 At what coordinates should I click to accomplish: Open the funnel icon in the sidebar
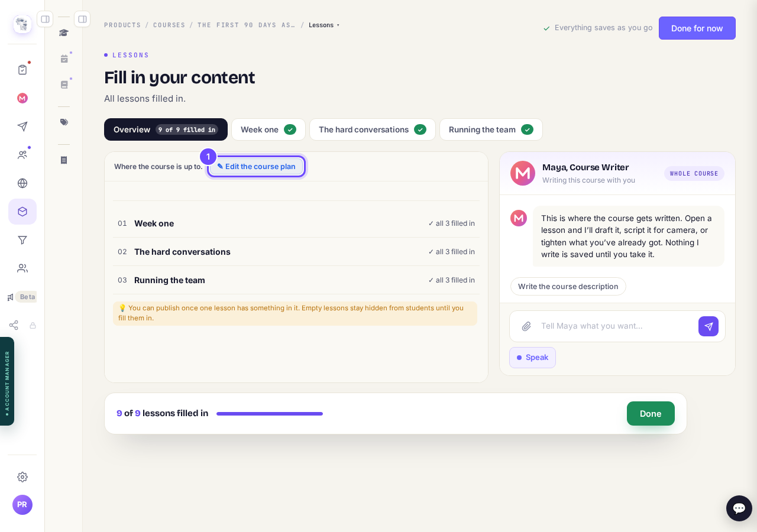point(22,240)
